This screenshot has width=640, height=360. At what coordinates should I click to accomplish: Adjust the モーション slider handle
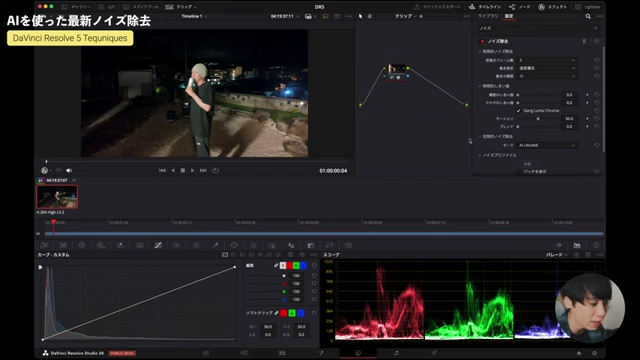tap(538, 119)
